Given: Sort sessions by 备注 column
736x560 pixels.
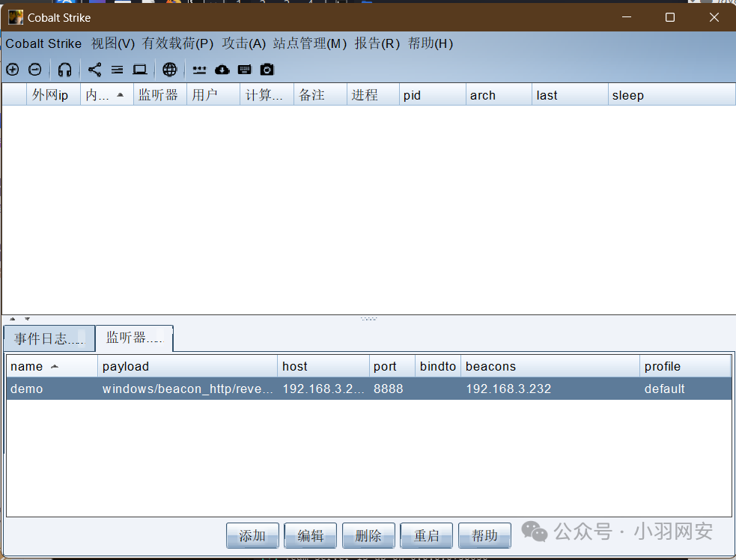Looking at the screenshot, I should click(320, 95).
